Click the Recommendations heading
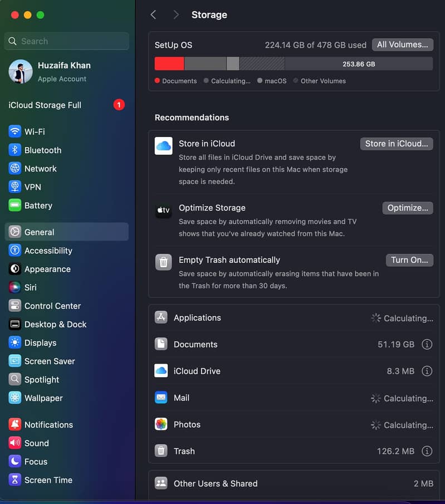445x504 pixels. tap(192, 118)
